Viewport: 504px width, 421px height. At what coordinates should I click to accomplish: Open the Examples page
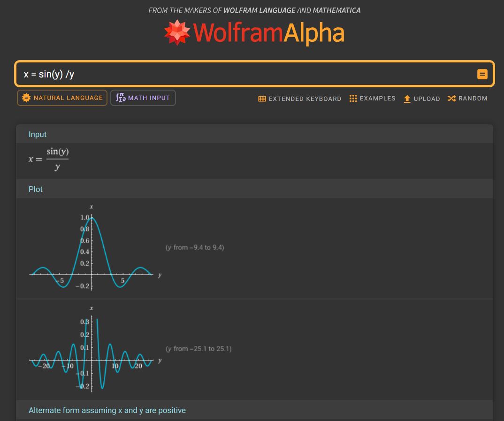click(x=372, y=99)
